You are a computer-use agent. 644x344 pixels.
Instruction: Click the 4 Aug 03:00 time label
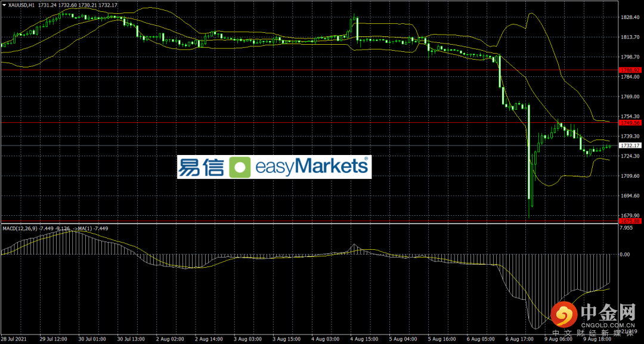[x=326, y=340]
